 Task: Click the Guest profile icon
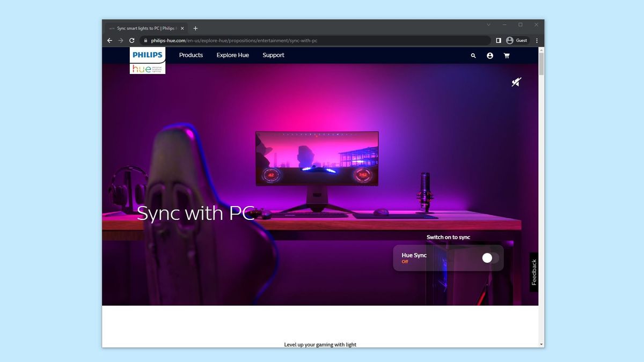(x=510, y=40)
